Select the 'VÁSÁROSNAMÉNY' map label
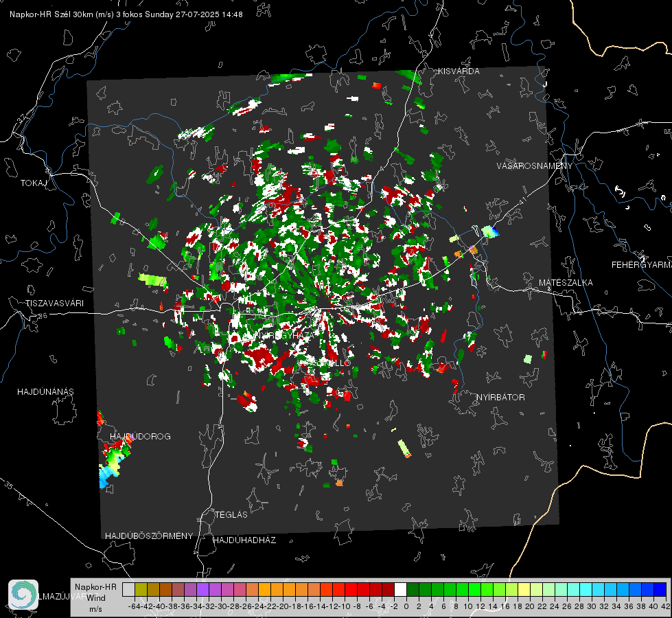 (535, 165)
